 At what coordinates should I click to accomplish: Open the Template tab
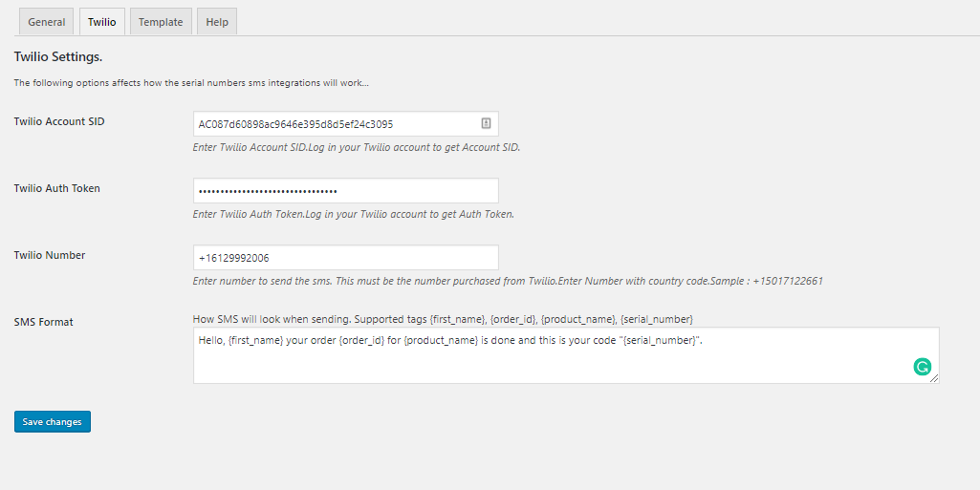point(161,22)
